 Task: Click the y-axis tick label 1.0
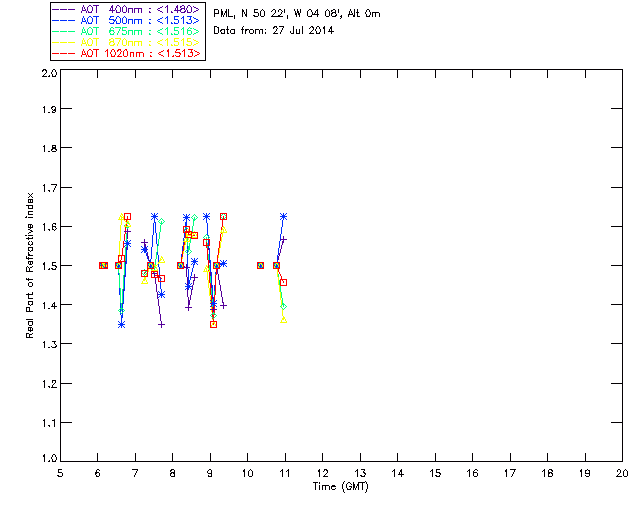tap(49, 458)
